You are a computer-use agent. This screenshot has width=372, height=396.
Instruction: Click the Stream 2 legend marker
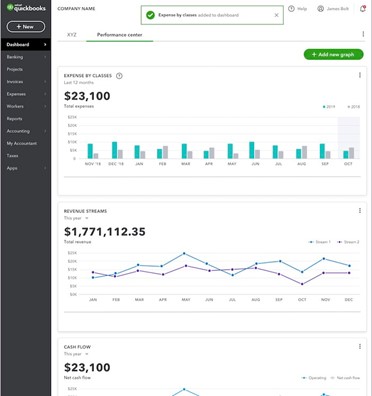tap(340, 242)
